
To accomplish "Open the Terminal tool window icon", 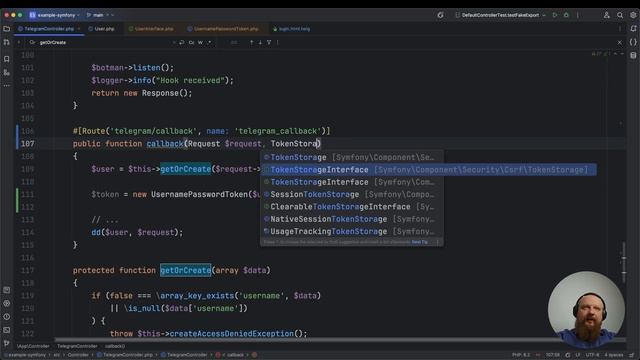I will coord(7,330).
